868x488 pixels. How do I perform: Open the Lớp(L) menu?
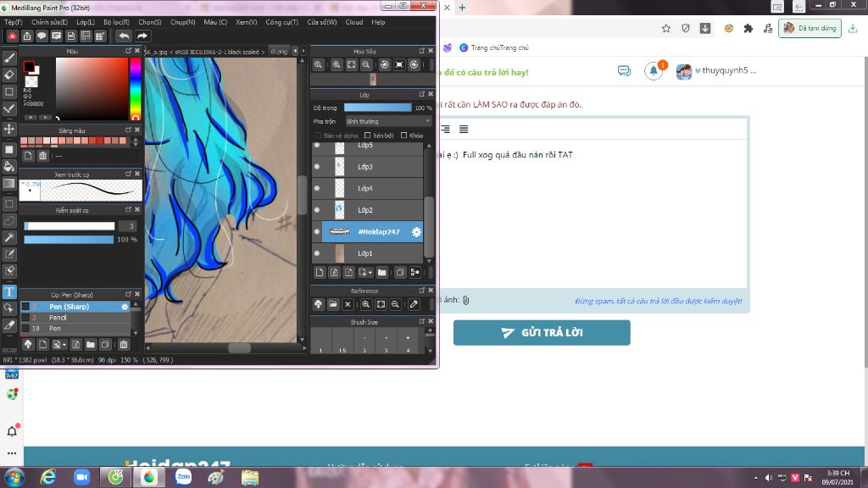(86, 22)
